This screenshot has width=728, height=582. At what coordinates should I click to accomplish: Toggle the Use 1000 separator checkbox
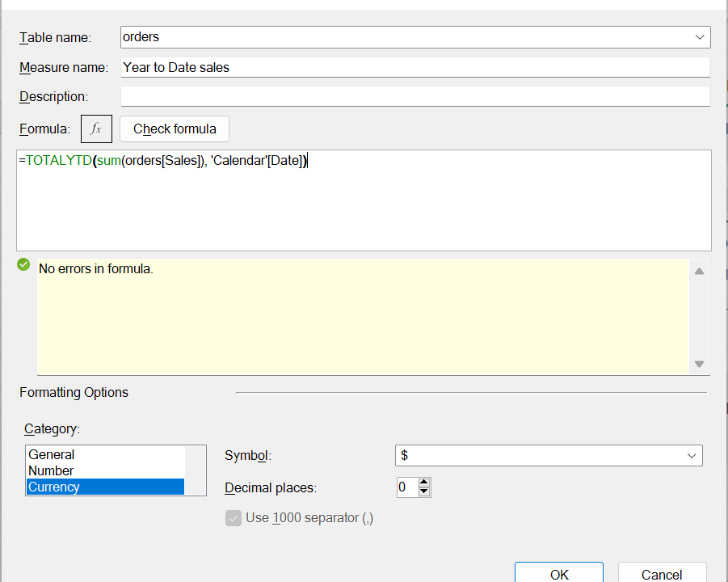click(x=234, y=518)
